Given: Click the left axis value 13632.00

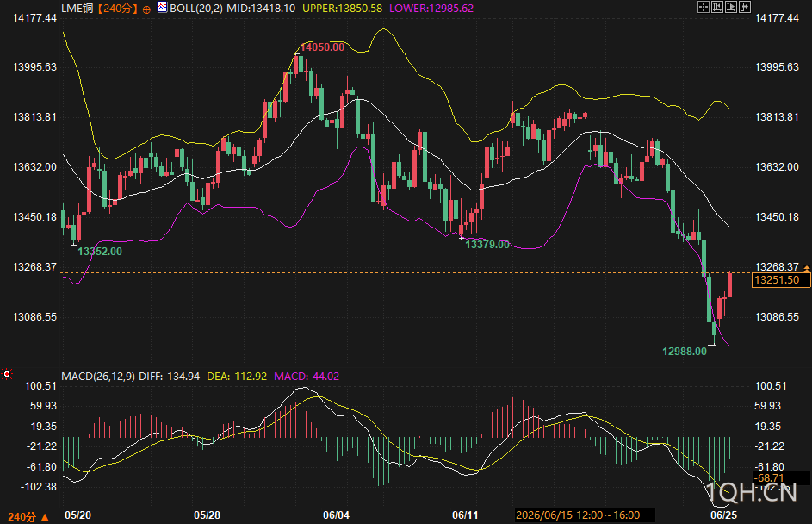Looking at the screenshot, I should (34, 167).
